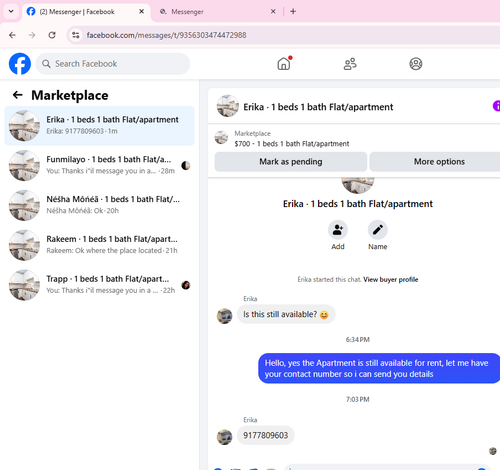Click Erika's avatar beside phone number message
The height and width of the screenshot is (470, 500).
(x=224, y=437)
